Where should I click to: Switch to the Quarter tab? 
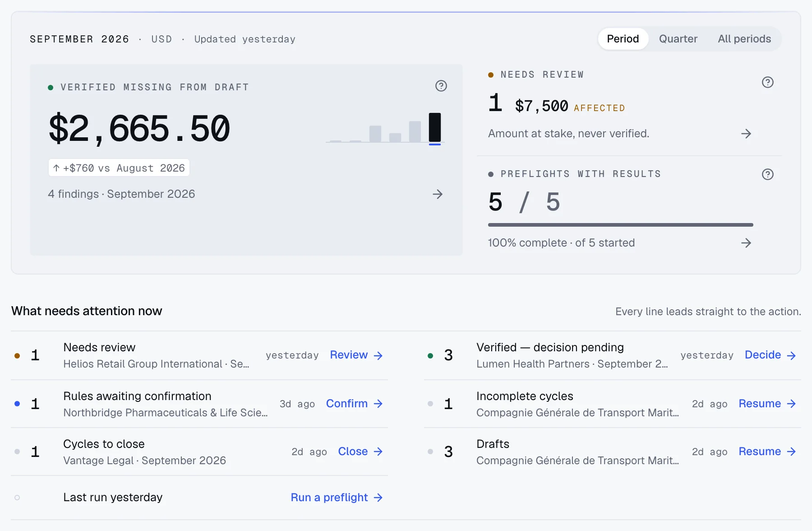tap(678, 39)
